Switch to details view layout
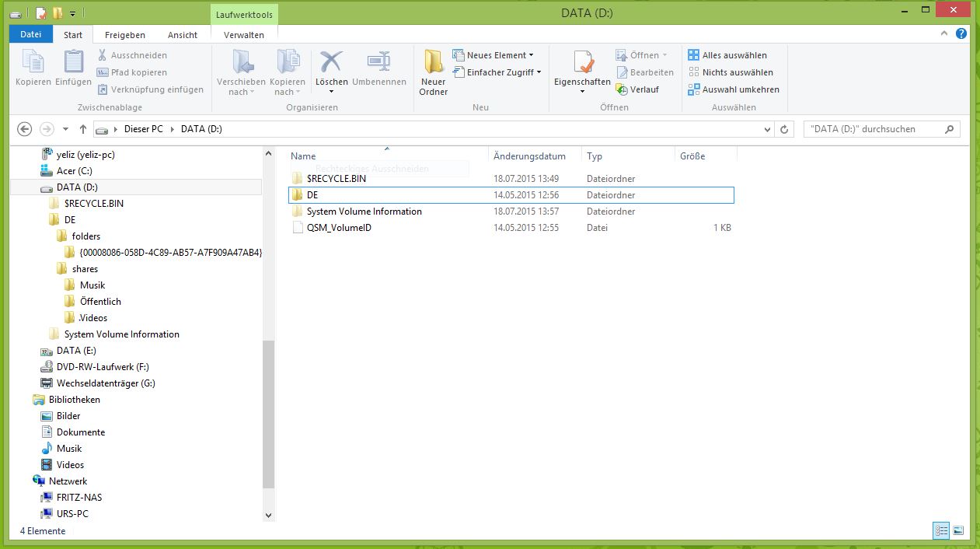 [x=942, y=531]
